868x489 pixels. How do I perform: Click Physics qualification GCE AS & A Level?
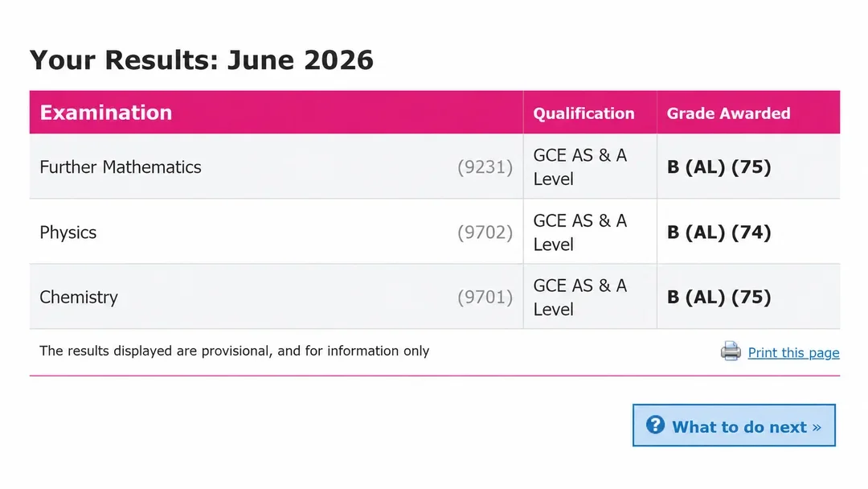point(580,232)
